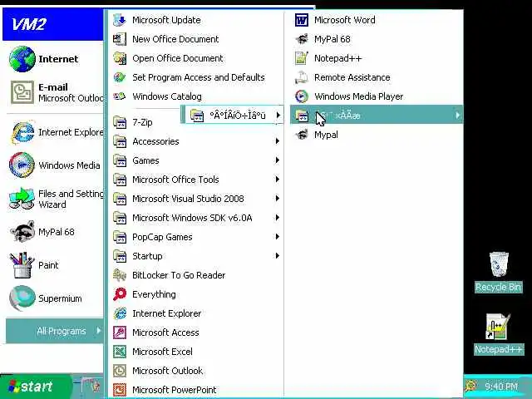Expand the Accessories submenu
532x399 pixels.
click(x=196, y=141)
